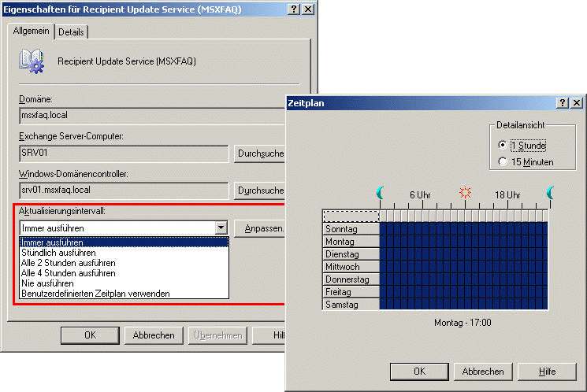This screenshot has width=587, height=392.
Task: Click the left moon icon in Zeitplan
Action: pyautogui.click(x=380, y=193)
